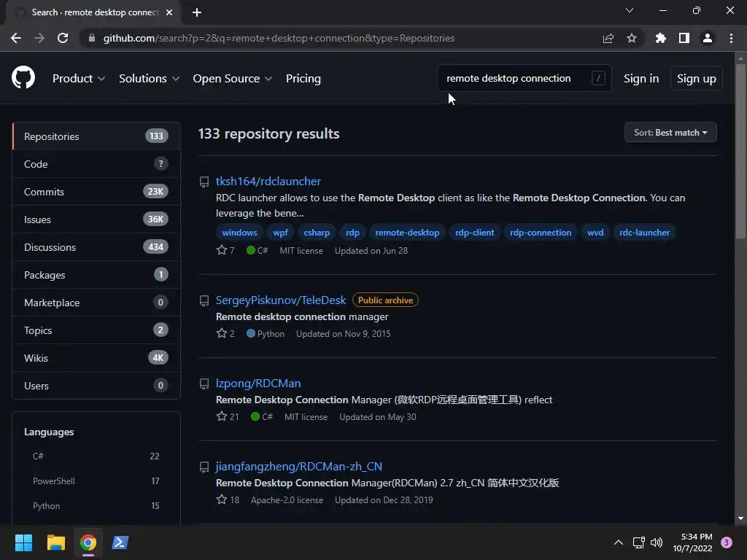This screenshot has height=560, width=747.
Task: Open File Explorer from the taskbar
Action: (55, 542)
